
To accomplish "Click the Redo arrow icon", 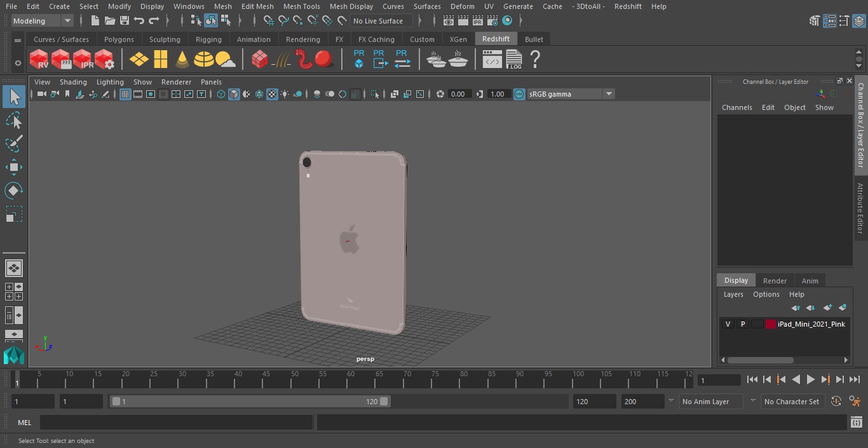I will tap(154, 21).
